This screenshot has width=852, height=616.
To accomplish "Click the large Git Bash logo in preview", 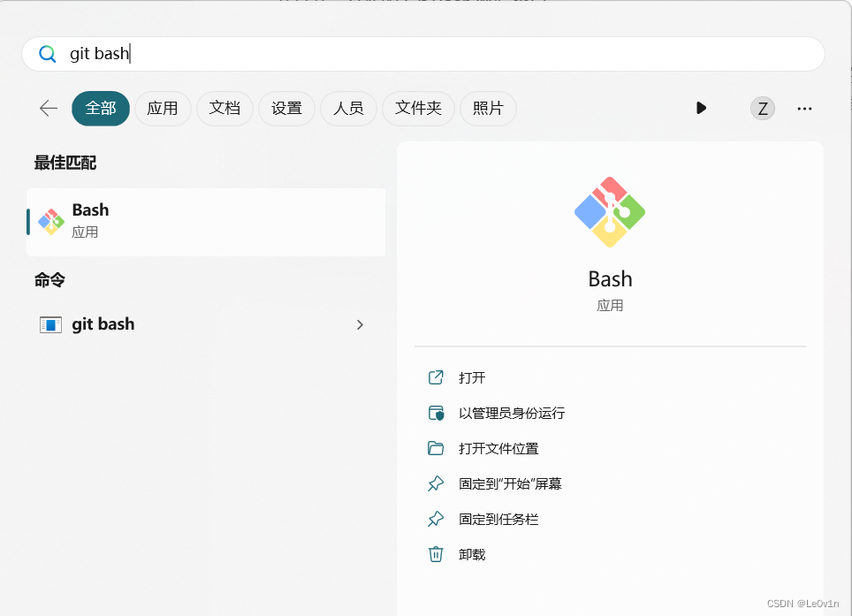I will coord(610,212).
